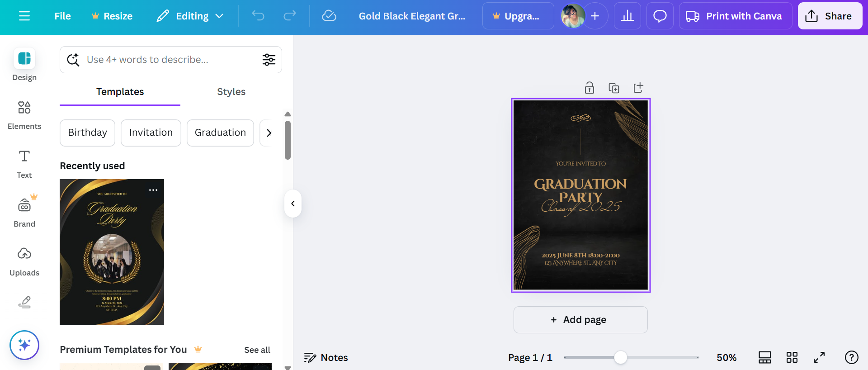Expand the Editing mode dropdown

190,16
